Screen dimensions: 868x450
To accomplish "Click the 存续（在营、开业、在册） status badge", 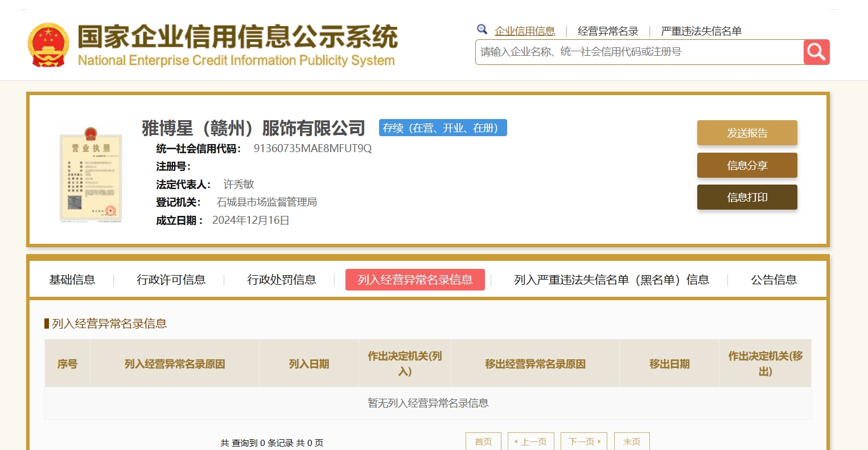I will [x=443, y=128].
